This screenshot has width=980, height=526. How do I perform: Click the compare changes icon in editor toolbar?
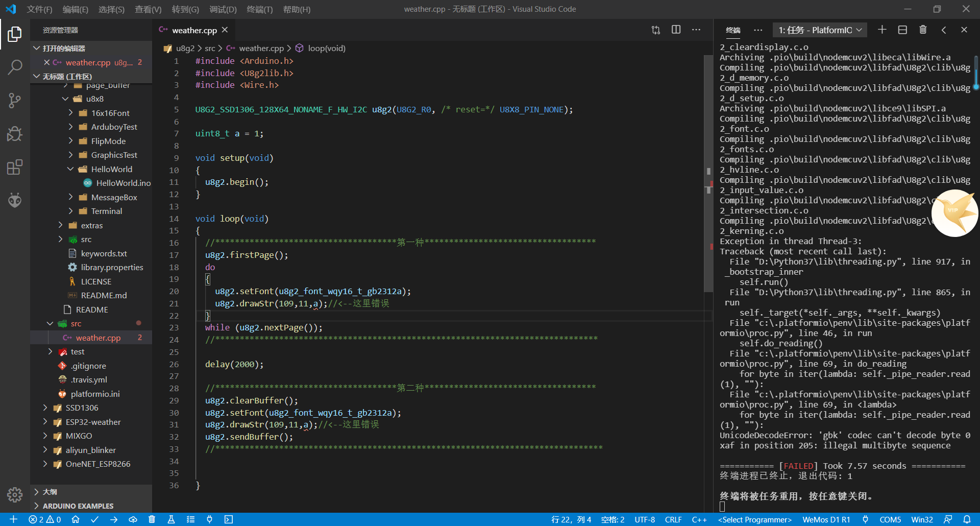656,30
